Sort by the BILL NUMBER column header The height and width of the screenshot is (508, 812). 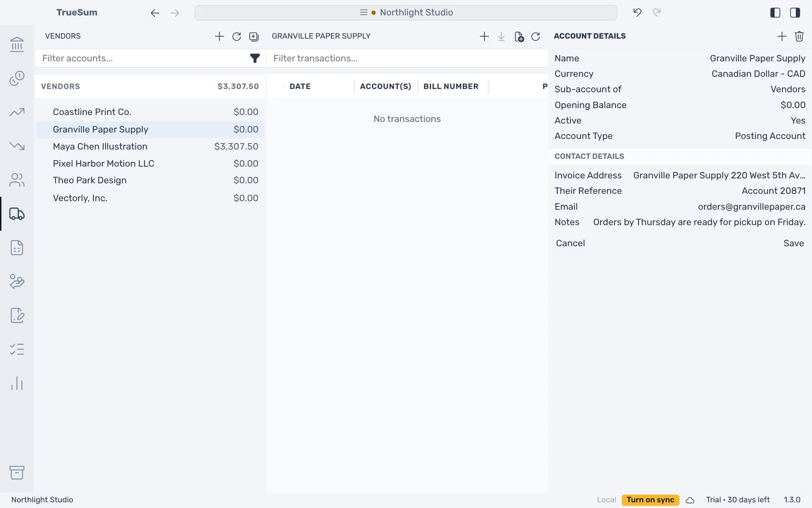[x=451, y=86]
